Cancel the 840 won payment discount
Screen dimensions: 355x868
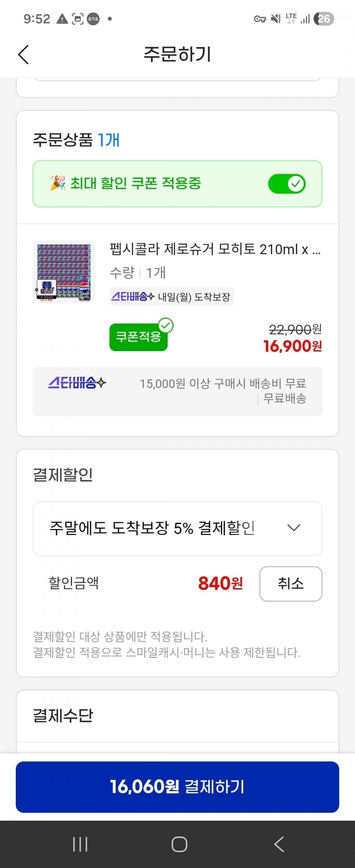(290, 584)
